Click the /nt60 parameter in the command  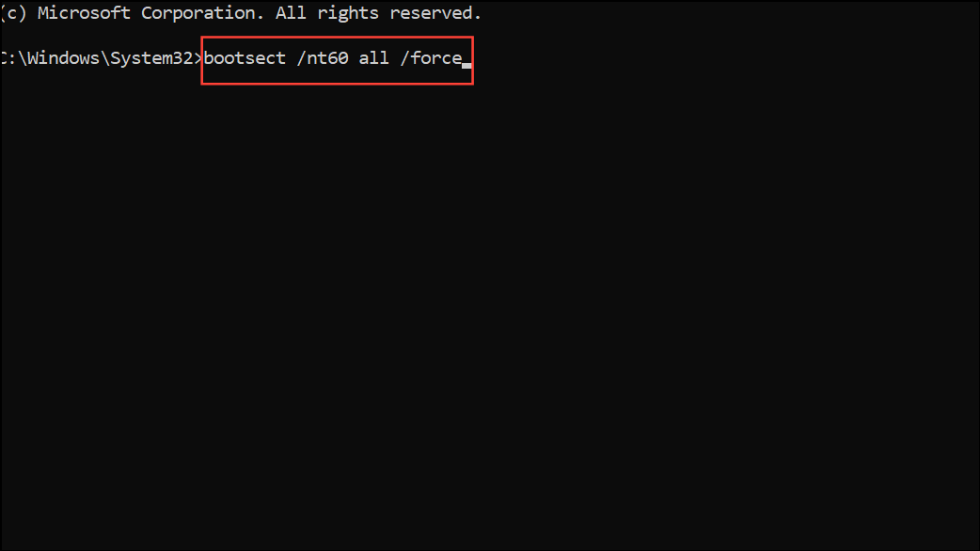[x=323, y=58]
